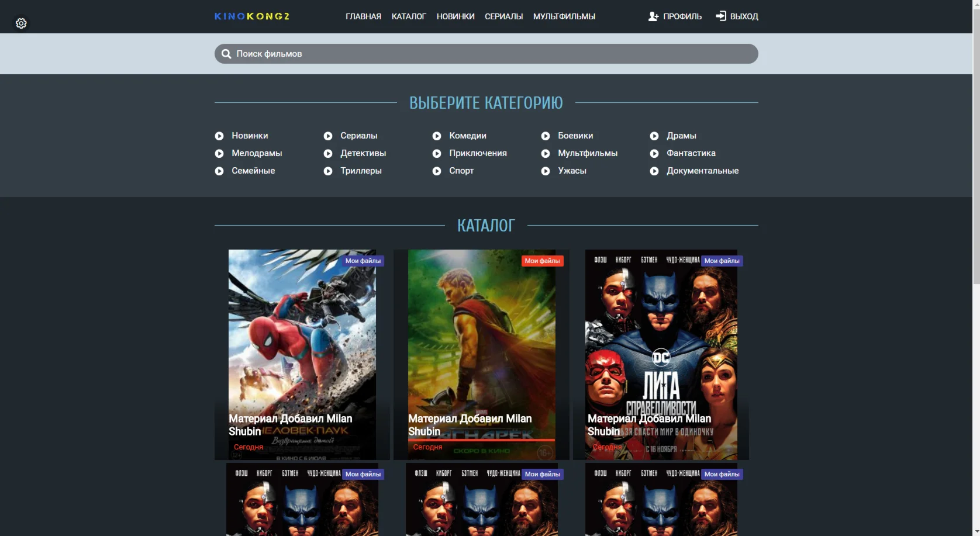This screenshot has height=536, width=980.
Task: Click the play icon beside Комедии
Action: [x=437, y=136]
